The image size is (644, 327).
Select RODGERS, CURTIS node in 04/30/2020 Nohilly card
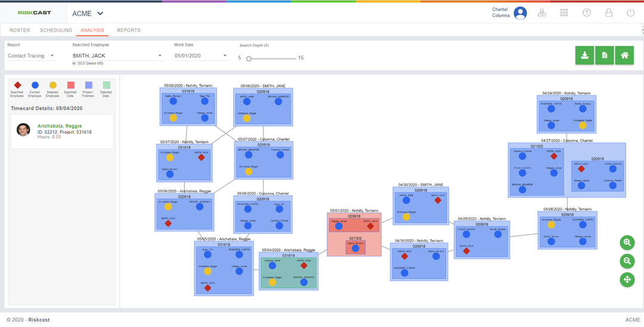(404, 273)
